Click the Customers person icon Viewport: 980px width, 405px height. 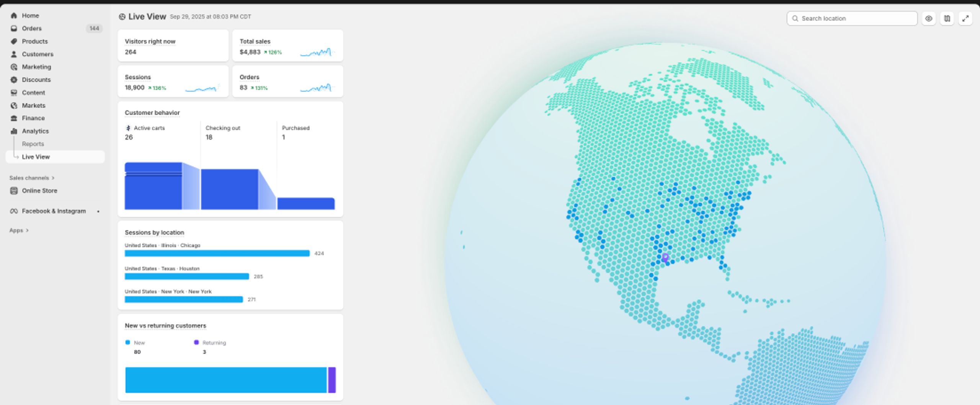(14, 54)
